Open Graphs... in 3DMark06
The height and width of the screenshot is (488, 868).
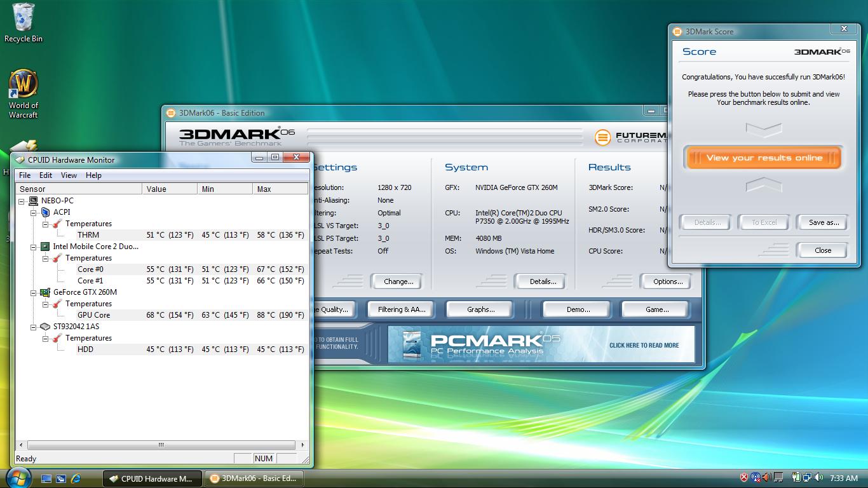pyautogui.click(x=480, y=309)
